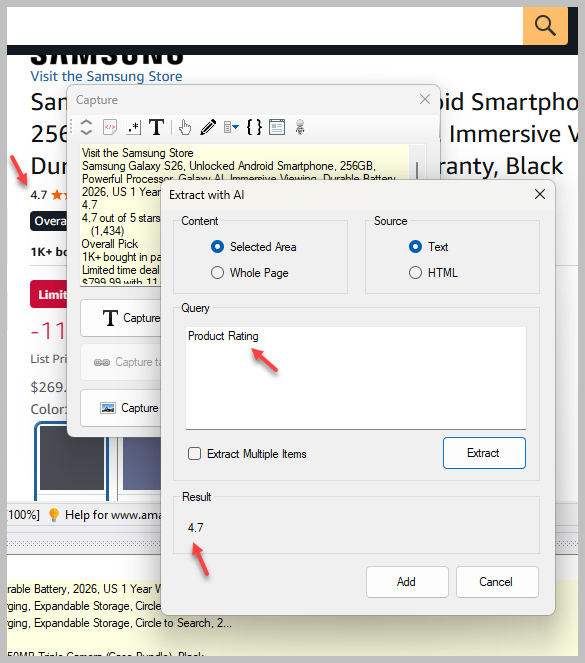Select the pointing hand click tool

[185, 127]
